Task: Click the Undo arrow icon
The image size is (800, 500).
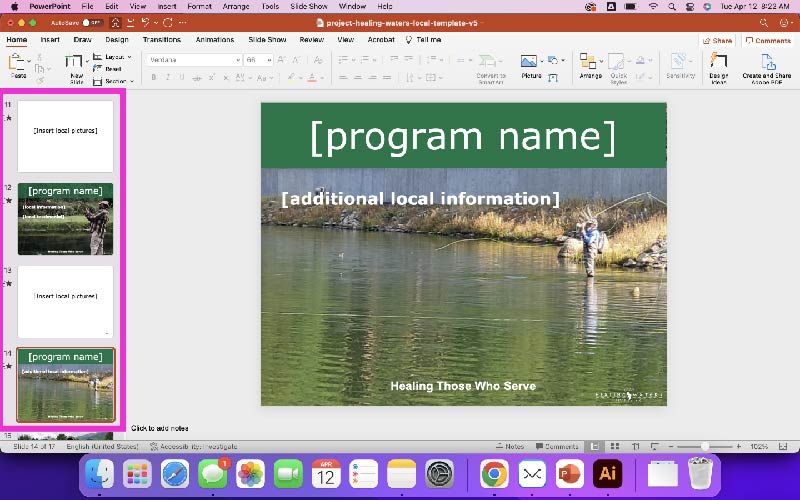Action: [x=145, y=22]
